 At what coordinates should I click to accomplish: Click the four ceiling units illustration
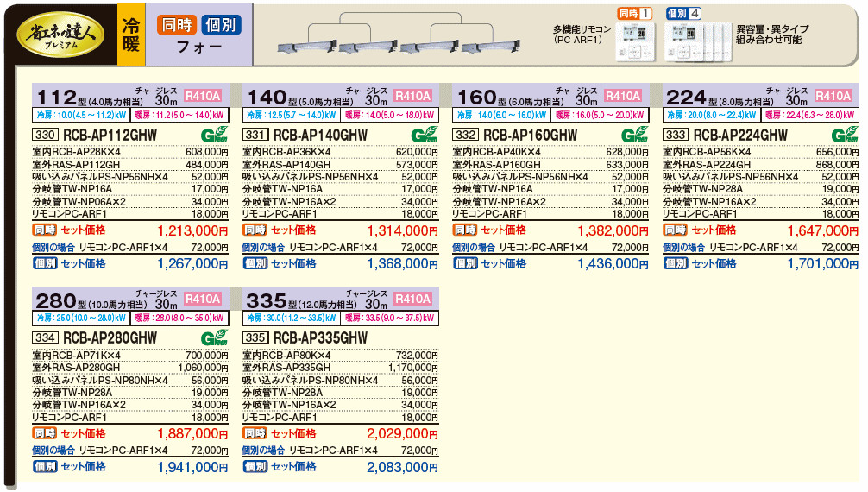(398, 35)
